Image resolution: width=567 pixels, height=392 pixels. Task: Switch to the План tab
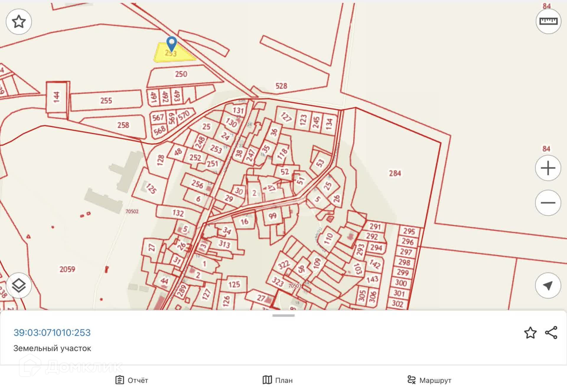[278, 380]
